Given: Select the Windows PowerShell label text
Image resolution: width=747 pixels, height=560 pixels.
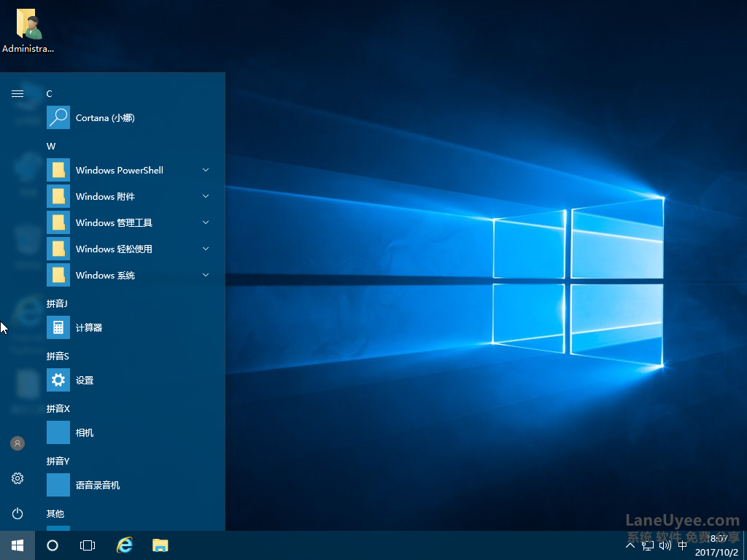Looking at the screenshot, I should 120,170.
